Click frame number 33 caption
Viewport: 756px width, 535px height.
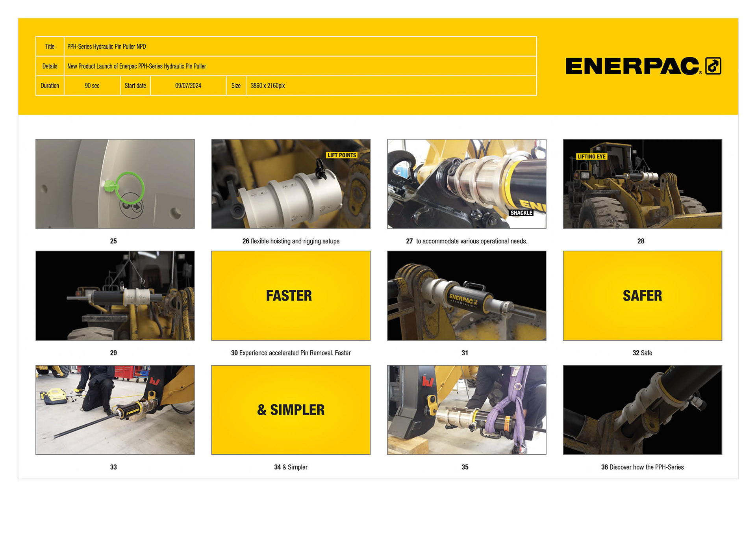tap(113, 467)
